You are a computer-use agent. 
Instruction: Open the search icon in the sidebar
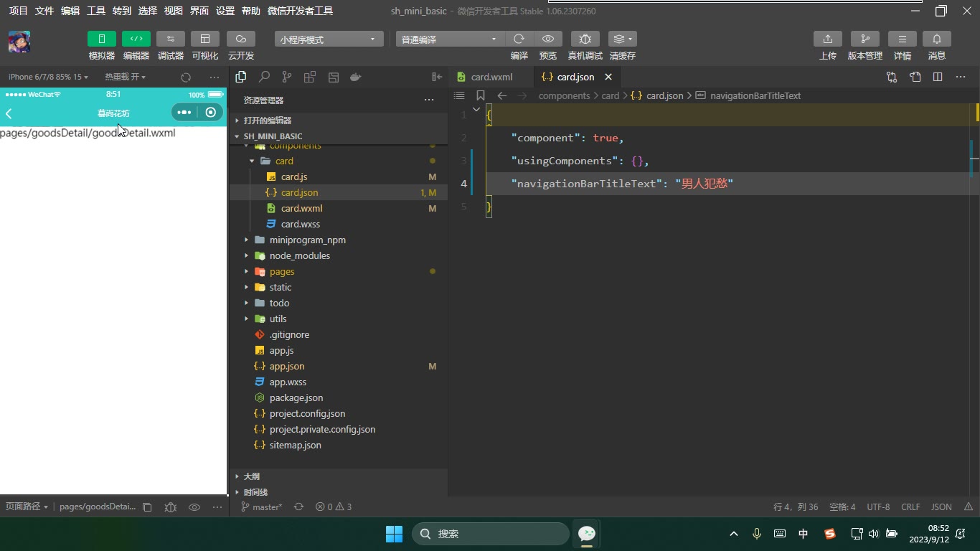[x=264, y=77]
